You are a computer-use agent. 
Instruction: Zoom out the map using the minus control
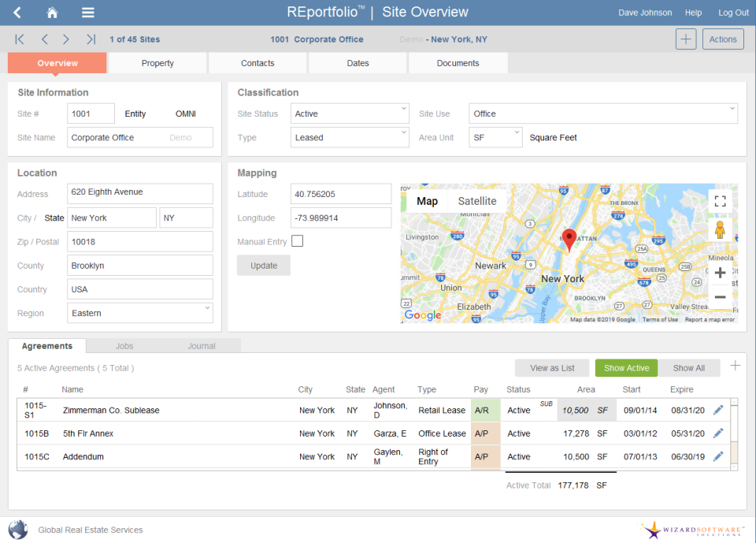[x=720, y=297]
